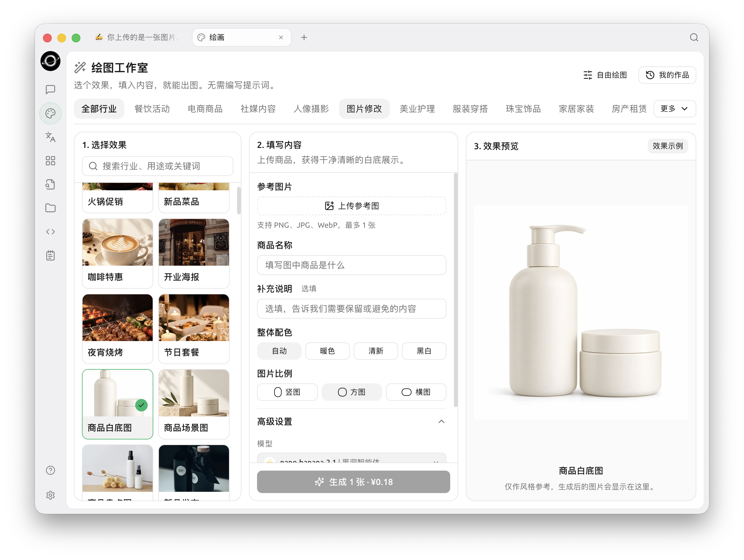Select the 商品场景图 effect thumbnail

pos(194,404)
